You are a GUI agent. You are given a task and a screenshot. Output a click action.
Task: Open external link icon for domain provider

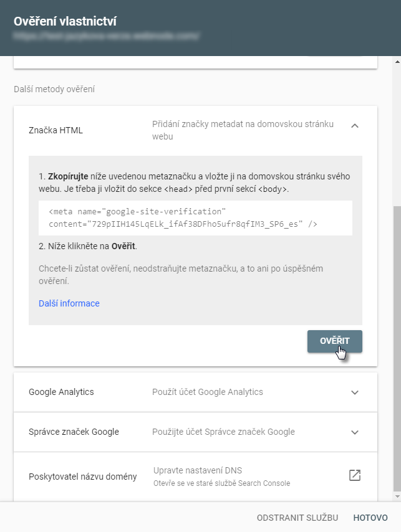point(355,476)
